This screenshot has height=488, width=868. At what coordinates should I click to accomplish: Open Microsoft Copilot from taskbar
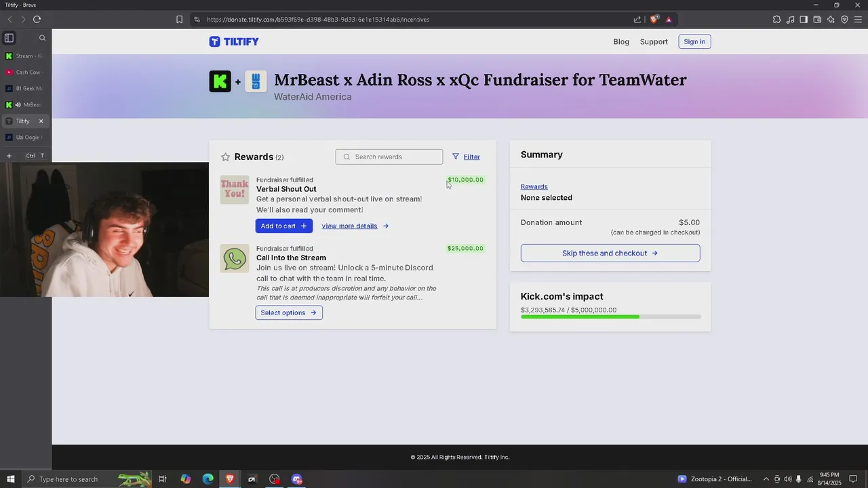pyautogui.click(x=186, y=479)
